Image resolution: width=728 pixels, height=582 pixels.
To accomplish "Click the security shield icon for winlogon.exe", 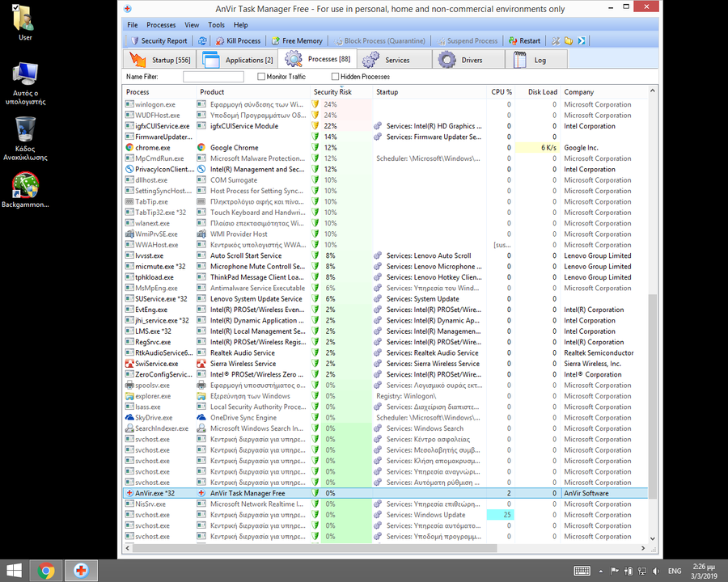I will tap(315, 104).
